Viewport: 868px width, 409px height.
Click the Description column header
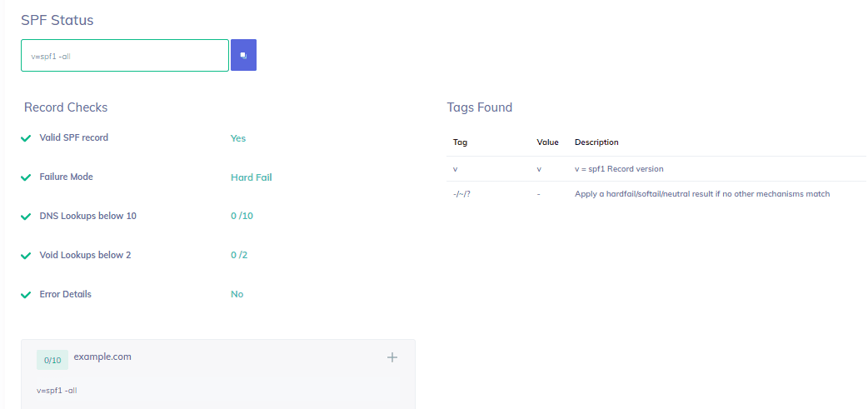click(x=596, y=142)
